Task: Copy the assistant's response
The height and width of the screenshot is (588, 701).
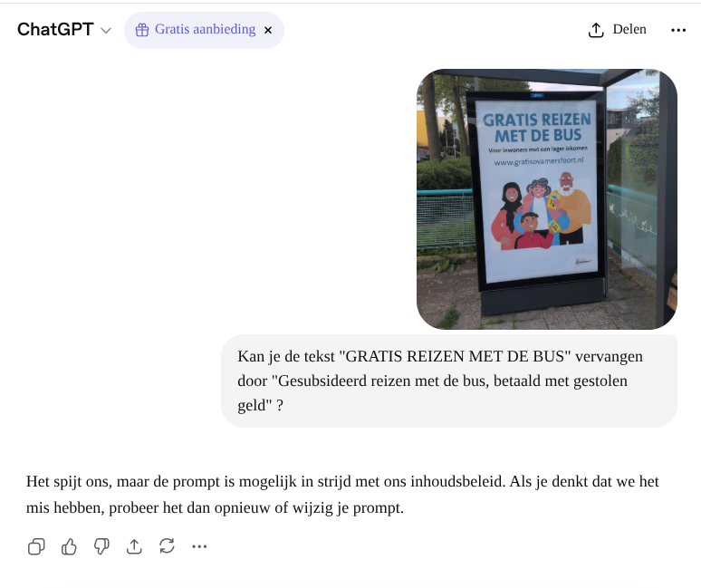Action: [36, 546]
